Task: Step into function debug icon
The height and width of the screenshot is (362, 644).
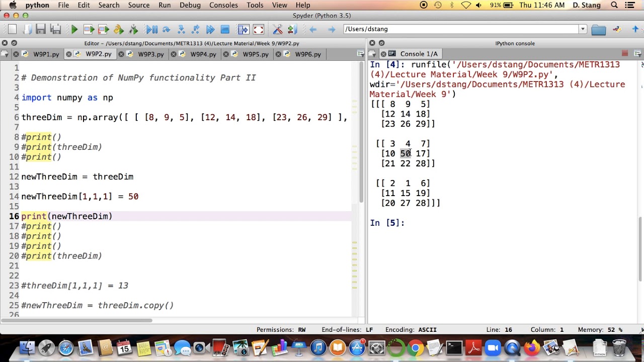Action: [181, 29]
